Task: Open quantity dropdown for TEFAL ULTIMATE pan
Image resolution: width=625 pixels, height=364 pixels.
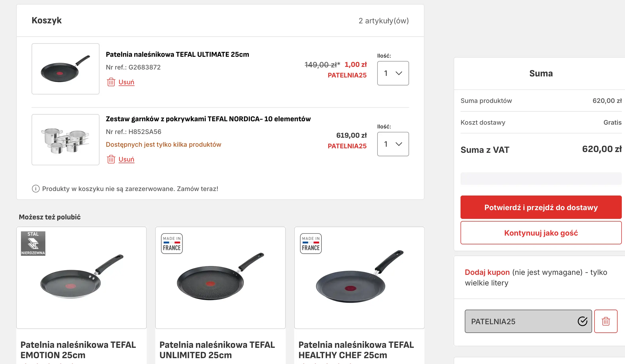Action: pyautogui.click(x=393, y=73)
